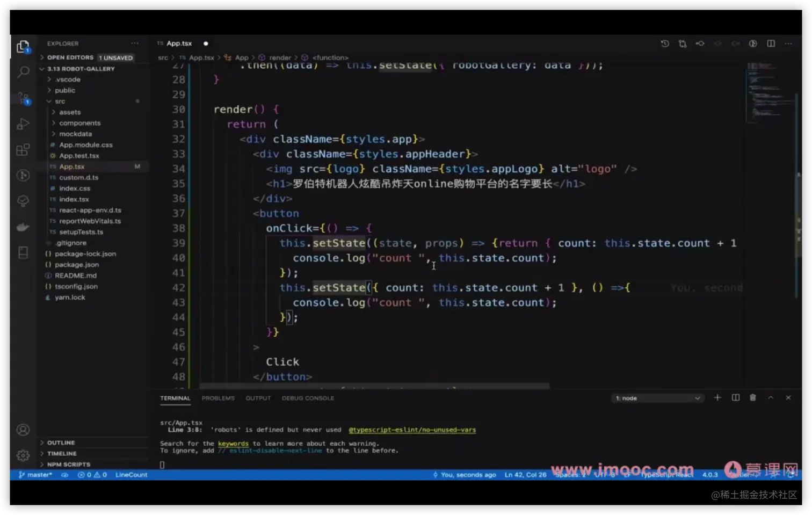Show file history clock icon in editor toolbar
The width and height of the screenshot is (812, 515).
click(665, 43)
